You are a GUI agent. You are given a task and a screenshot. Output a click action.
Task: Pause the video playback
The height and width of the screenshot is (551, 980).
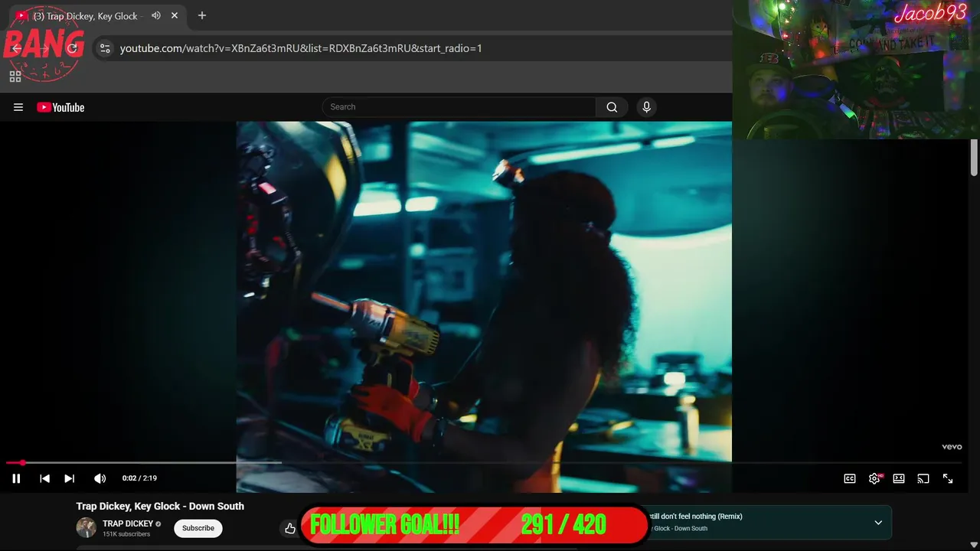click(16, 478)
